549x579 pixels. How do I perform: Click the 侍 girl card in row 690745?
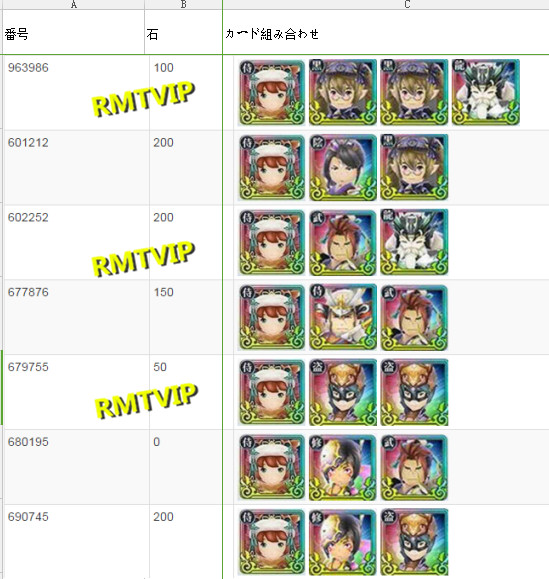[272, 542]
